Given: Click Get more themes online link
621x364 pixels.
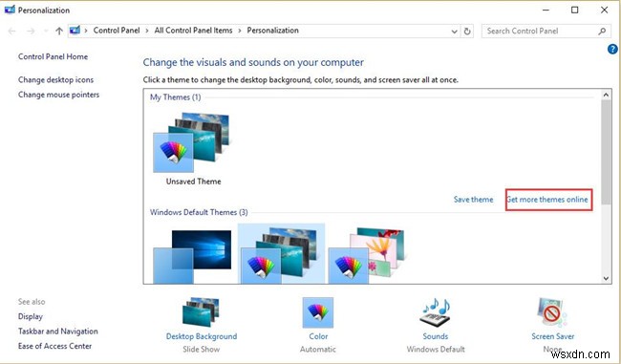Looking at the screenshot, I should 547,200.
